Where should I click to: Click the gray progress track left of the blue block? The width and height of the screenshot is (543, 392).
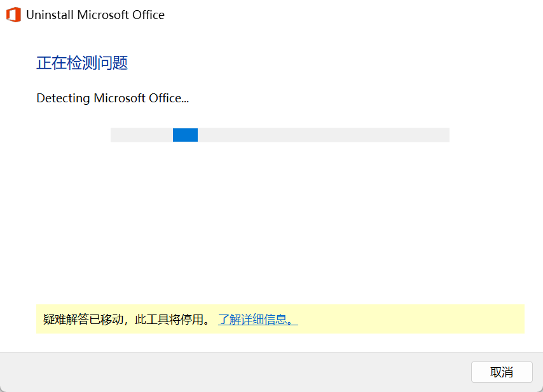(x=142, y=135)
